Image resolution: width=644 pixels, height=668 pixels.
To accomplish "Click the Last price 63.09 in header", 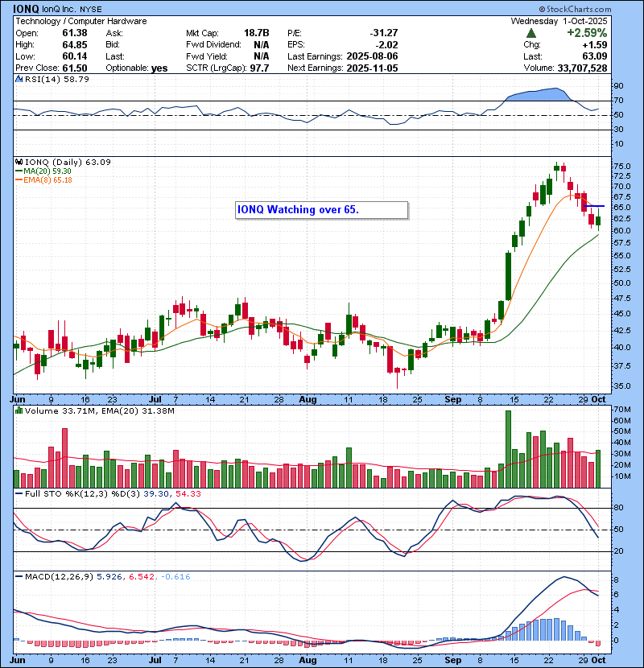I will [x=595, y=56].
